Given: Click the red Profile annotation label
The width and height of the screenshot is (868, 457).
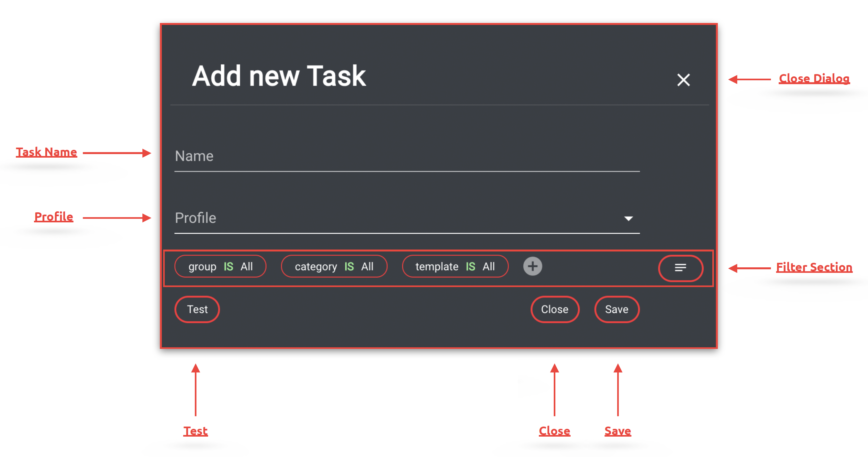Looking at the screenshot, I should pos(54,217).
